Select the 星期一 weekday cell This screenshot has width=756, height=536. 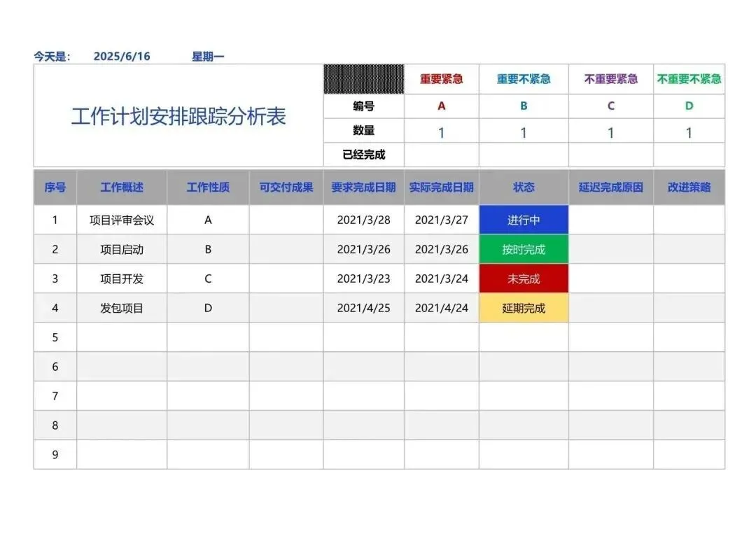pos(208,57)
